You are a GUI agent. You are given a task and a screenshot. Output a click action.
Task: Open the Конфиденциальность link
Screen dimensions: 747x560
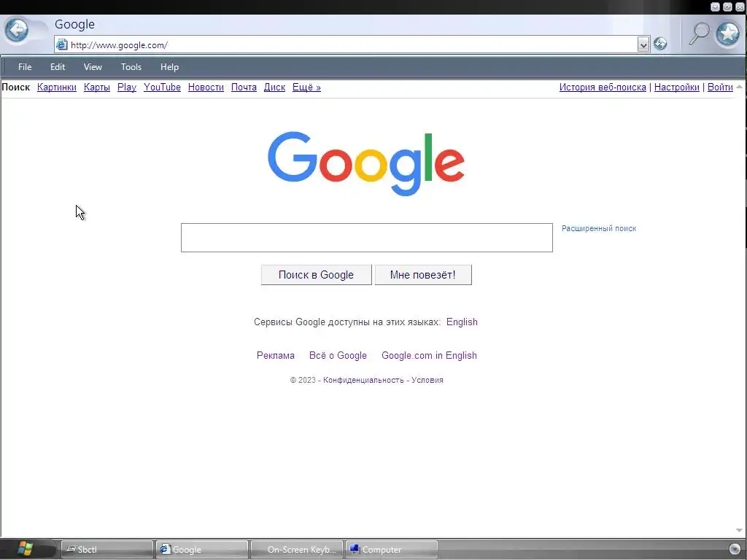click(x=363, y=380)
